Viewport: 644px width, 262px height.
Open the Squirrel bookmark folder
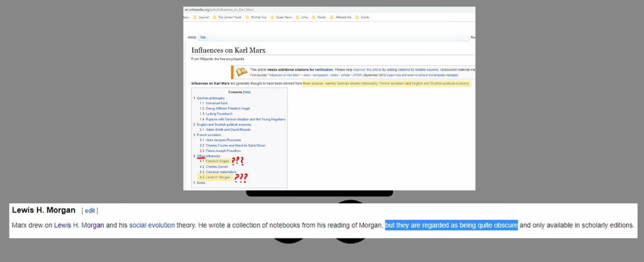201,17
